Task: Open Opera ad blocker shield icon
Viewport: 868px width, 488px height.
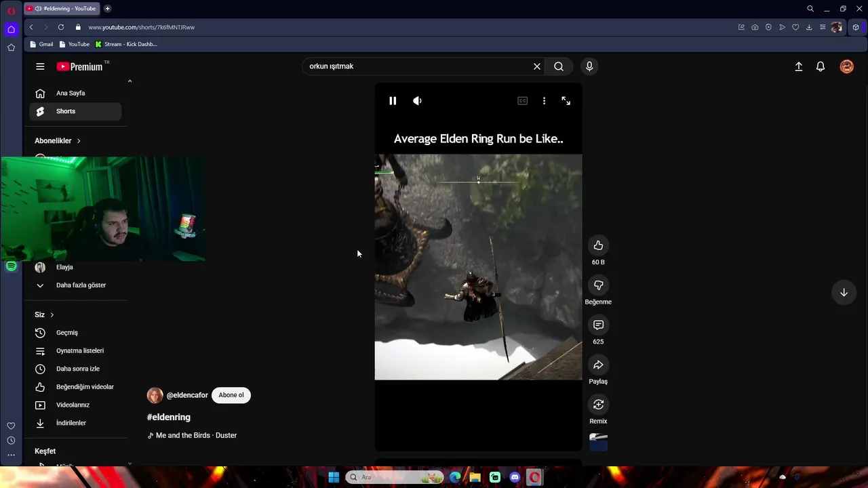Action: coord(768,27)
